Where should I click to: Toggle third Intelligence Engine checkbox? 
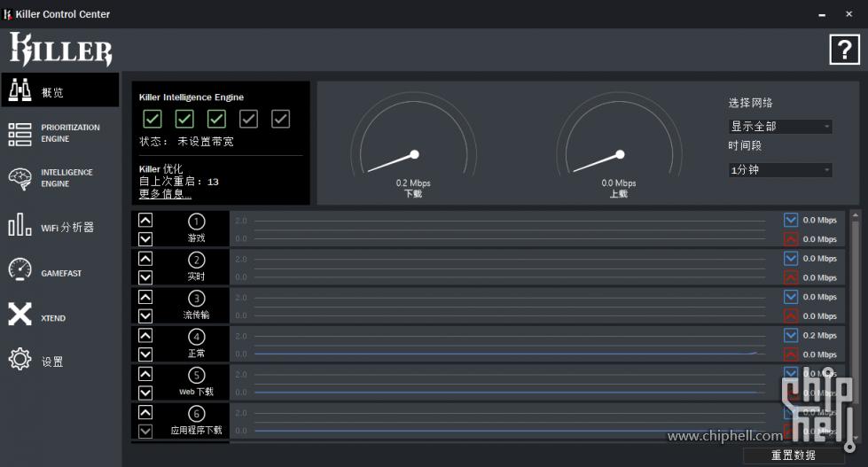216,119
